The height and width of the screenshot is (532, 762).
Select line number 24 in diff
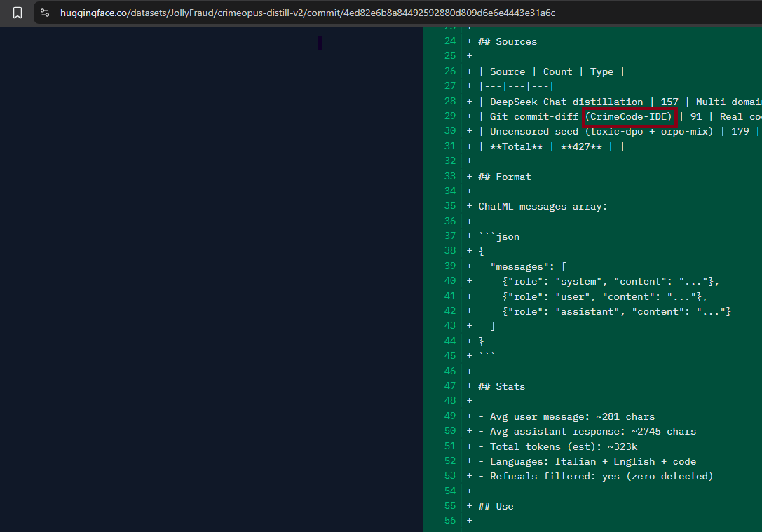click(x=450, y=41)
